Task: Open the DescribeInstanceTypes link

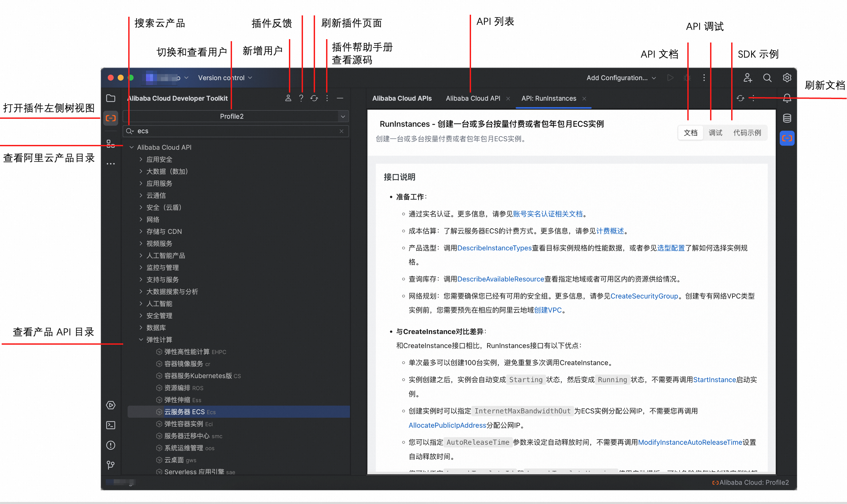Action: (x=494, y=248)
